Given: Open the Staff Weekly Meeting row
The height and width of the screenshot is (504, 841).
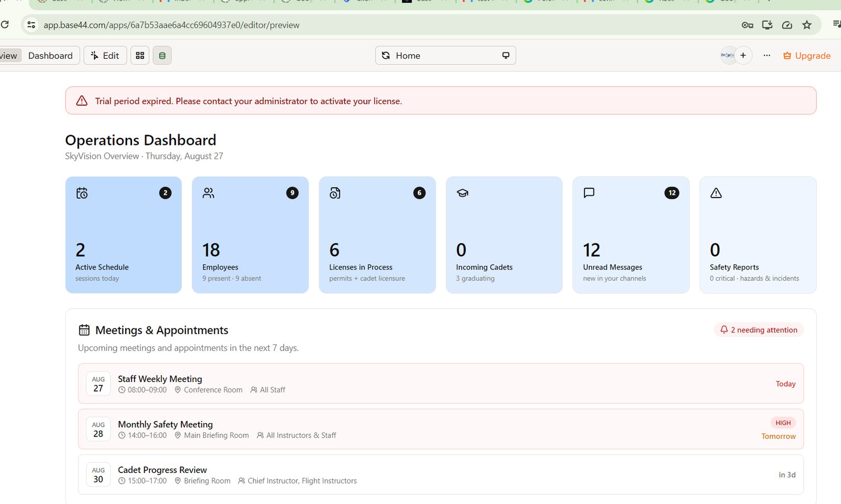Looking at the screenshot, I should pyautogui.click(x=441, y=384).
